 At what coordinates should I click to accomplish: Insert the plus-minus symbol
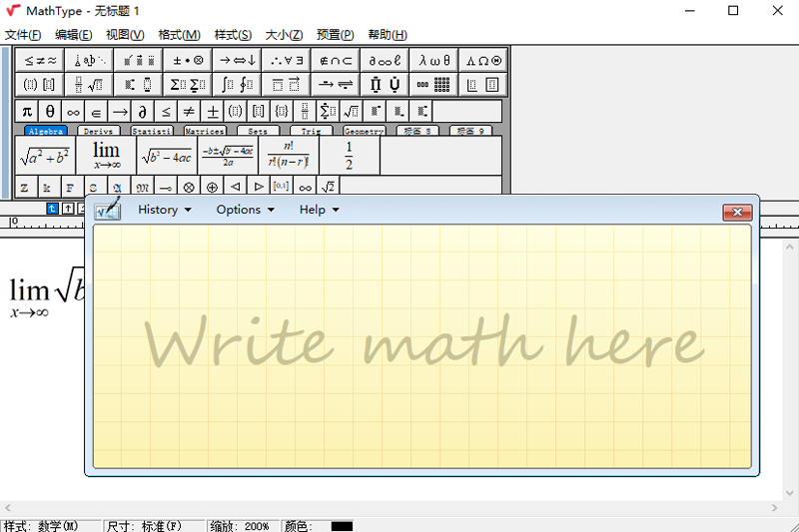pos(212,112)
